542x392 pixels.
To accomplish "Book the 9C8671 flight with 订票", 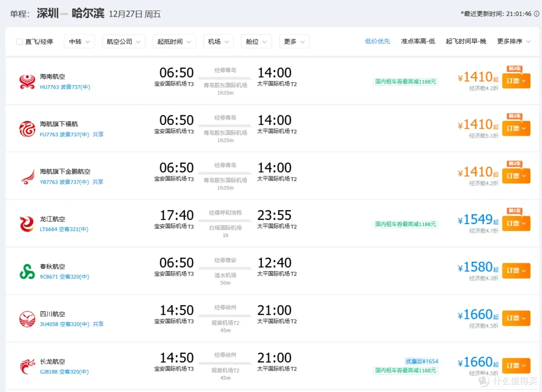I will pos(516,271).
